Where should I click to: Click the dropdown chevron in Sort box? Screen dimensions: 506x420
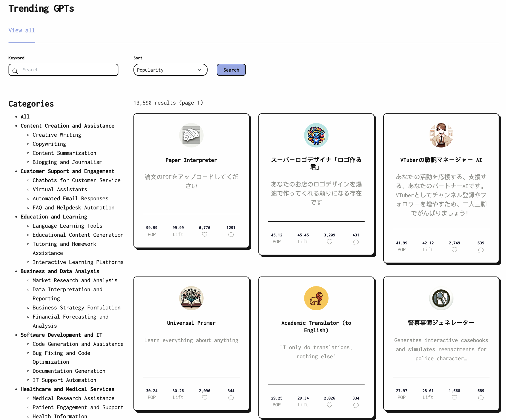point(200,70)
